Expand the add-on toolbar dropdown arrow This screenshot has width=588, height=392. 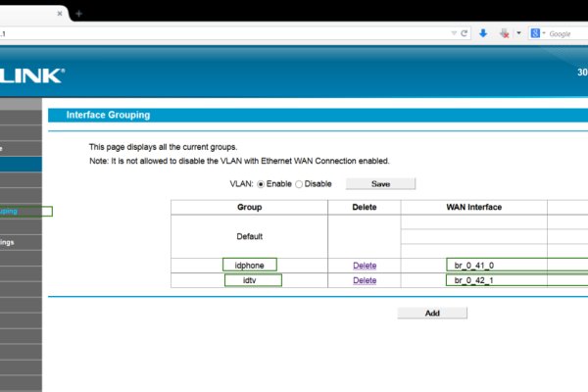tap(518, 33)
